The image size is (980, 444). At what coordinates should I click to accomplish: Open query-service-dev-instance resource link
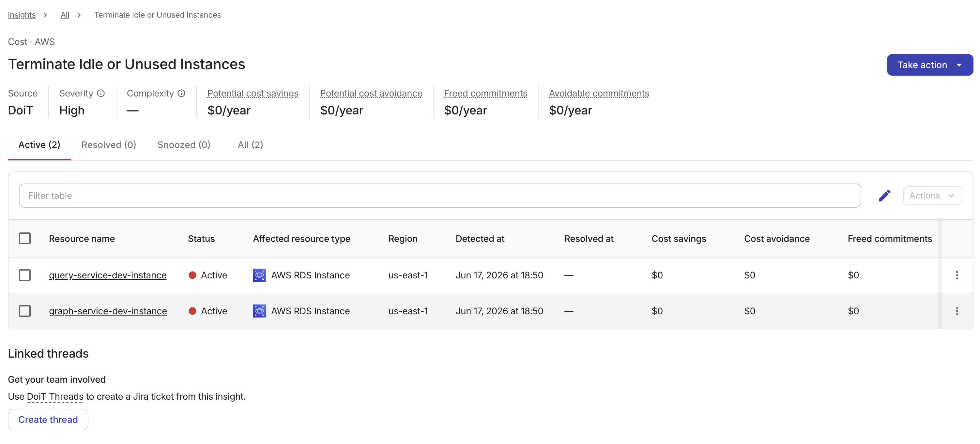[108, 275]
